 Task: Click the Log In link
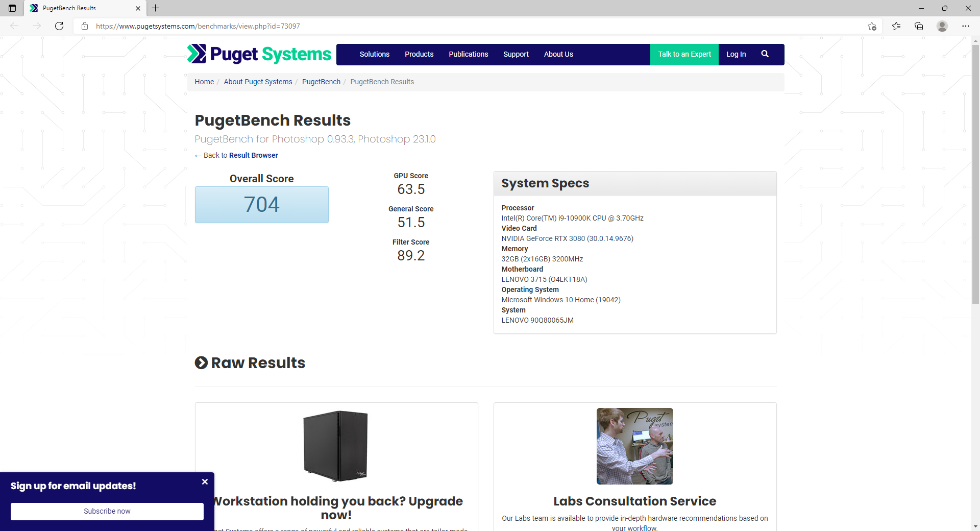(x=736, y=54)
